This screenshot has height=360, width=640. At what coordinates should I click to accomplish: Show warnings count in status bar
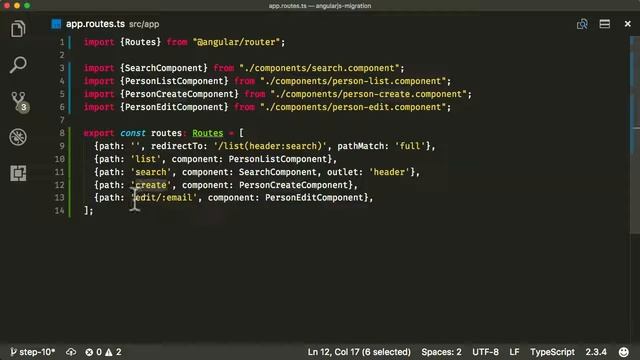(x=113, y=352)
